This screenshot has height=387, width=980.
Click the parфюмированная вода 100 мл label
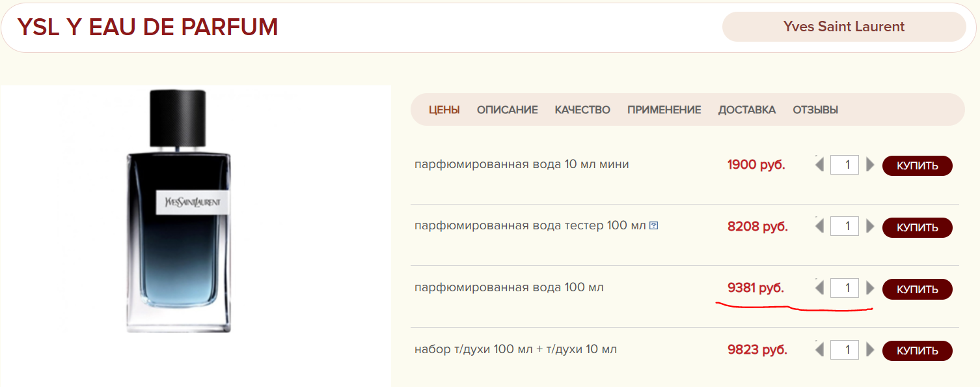509,287
